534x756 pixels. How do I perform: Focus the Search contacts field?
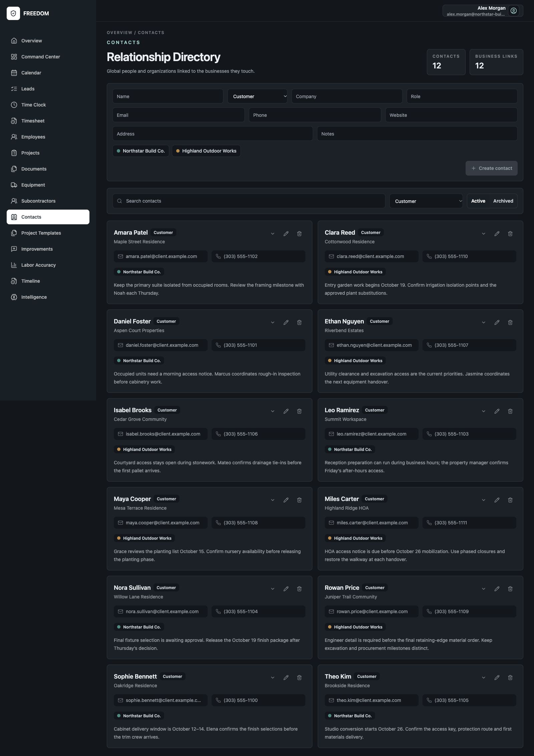[x=249, y=201]
